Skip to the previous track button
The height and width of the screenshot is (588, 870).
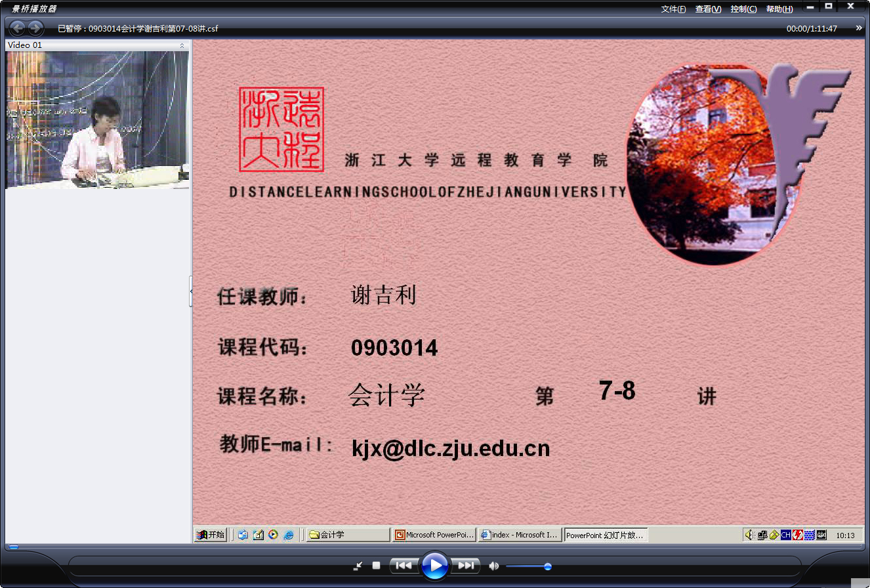[404, 565]
